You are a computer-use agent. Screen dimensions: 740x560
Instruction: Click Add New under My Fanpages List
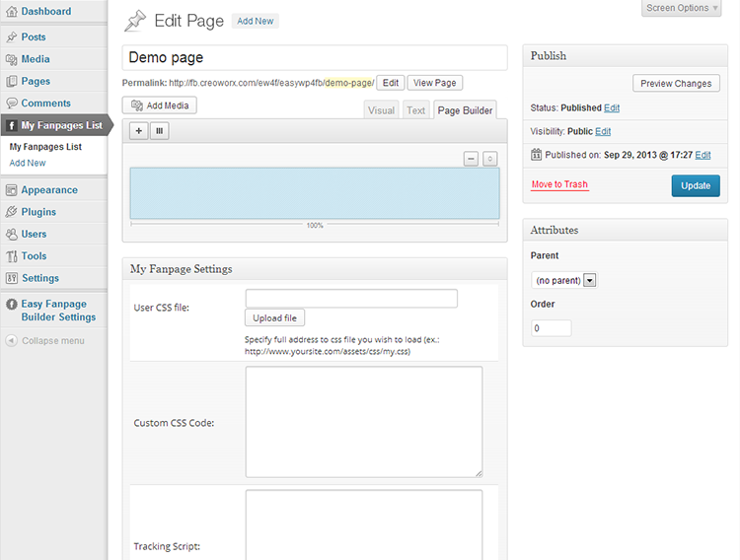(x=28, y=163)
